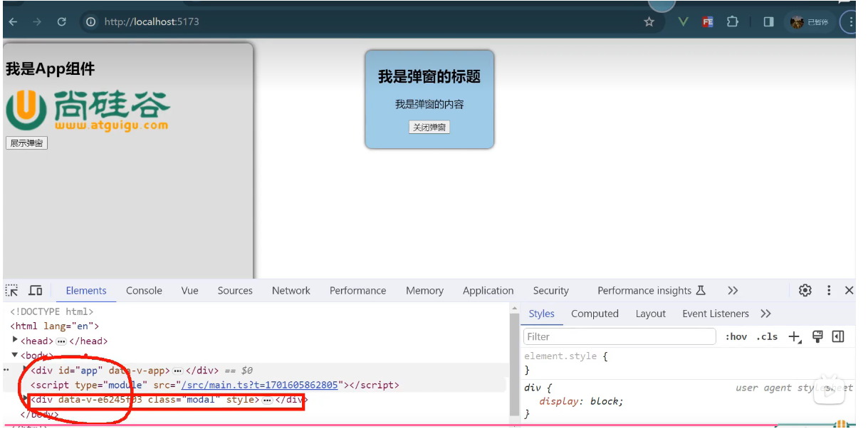Open the Network tab

pos(291,291)
